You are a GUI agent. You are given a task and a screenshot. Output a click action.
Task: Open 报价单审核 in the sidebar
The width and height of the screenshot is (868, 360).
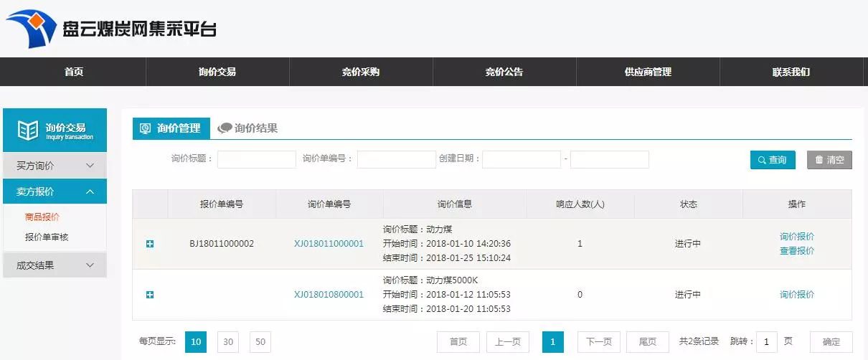pyautogui.click(x=47, y=237)
